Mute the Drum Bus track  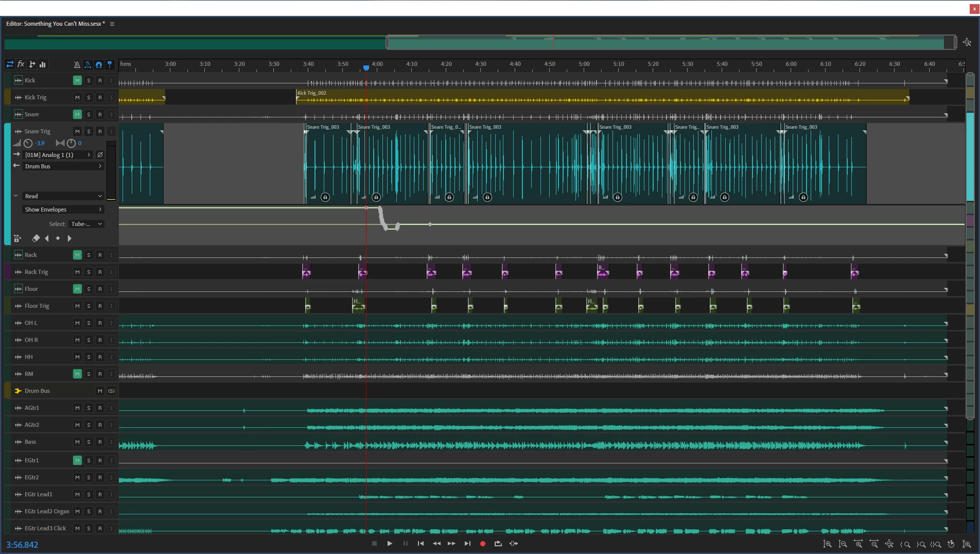100,391
